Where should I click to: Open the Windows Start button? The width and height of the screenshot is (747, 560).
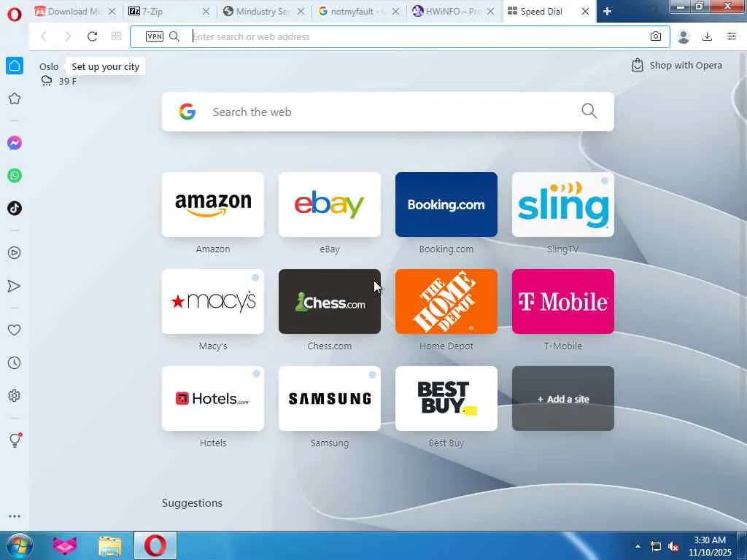click(x=20, y=545)
